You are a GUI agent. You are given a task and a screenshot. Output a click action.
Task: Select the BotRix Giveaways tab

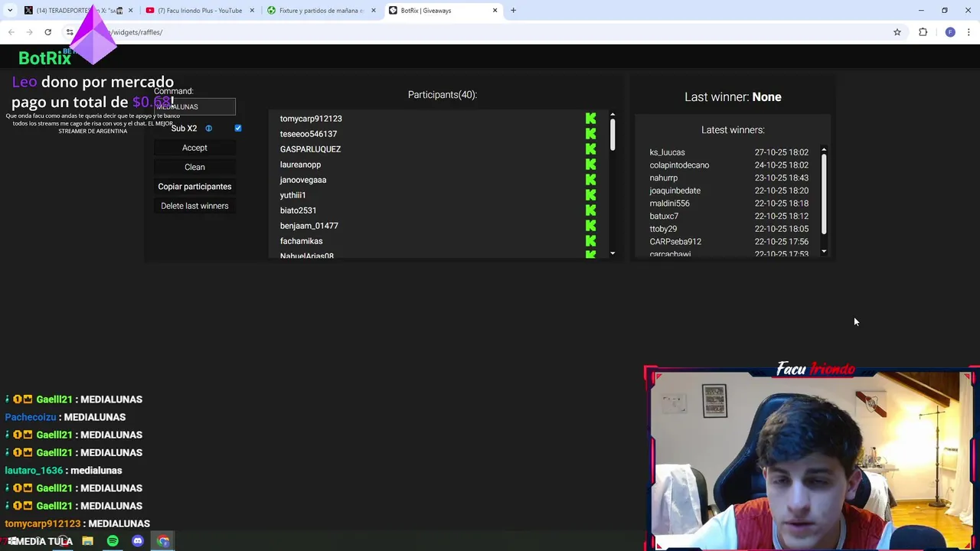[x=442, y=11]
